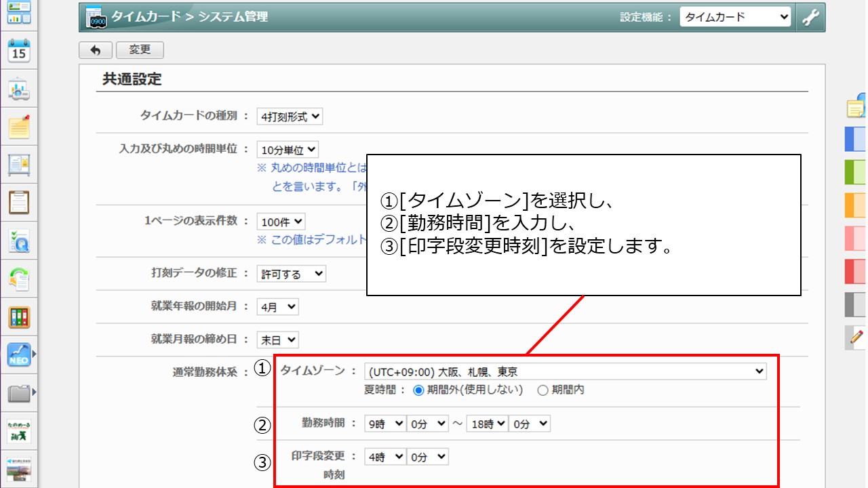Open the 設定機能 タイムカード dropdown
Screen dimensions: 868x488
735,18
